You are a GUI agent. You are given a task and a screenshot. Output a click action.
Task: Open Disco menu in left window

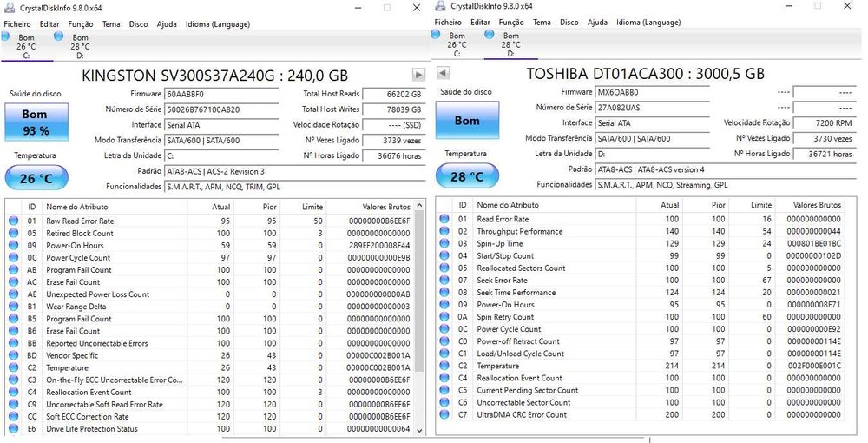coord(138,24)
